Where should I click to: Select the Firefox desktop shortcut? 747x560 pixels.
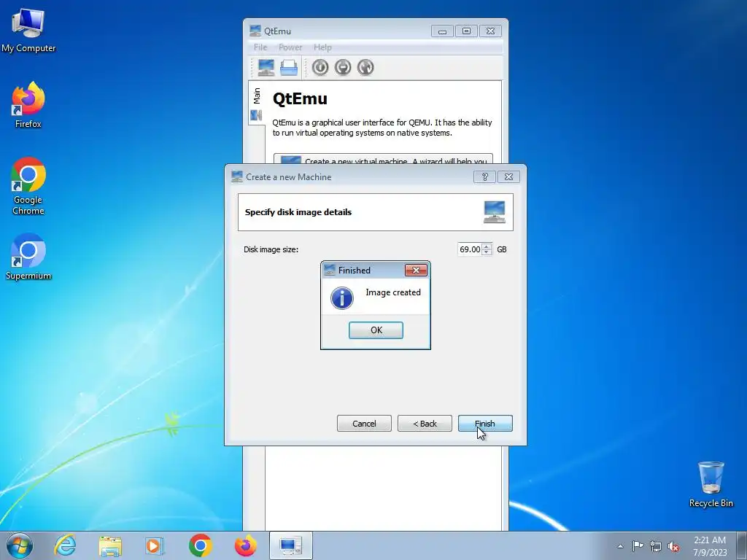pos(28,105)
